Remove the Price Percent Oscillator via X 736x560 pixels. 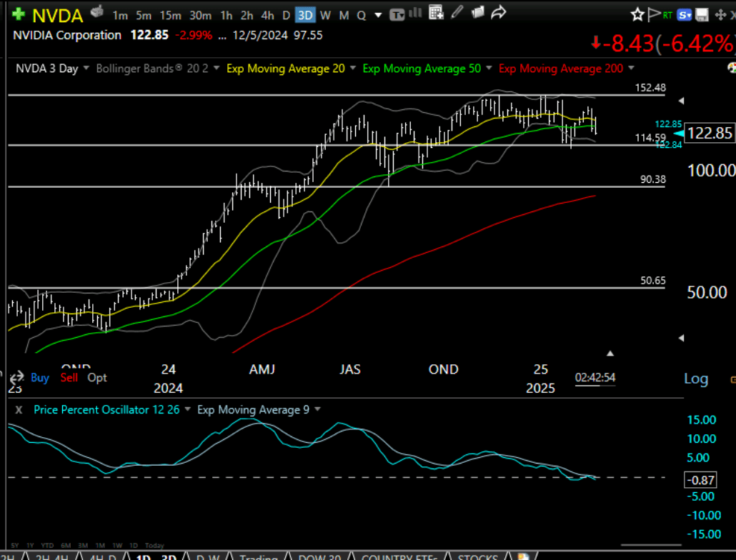18,409
